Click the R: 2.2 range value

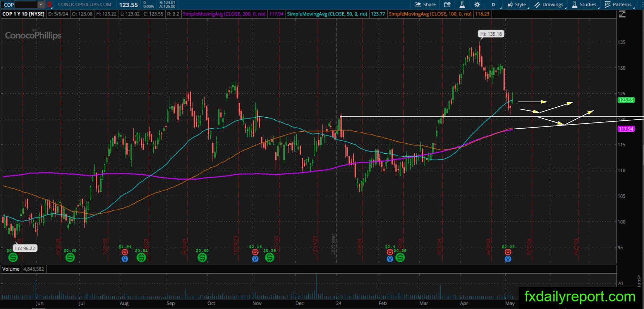pos(173,14)
